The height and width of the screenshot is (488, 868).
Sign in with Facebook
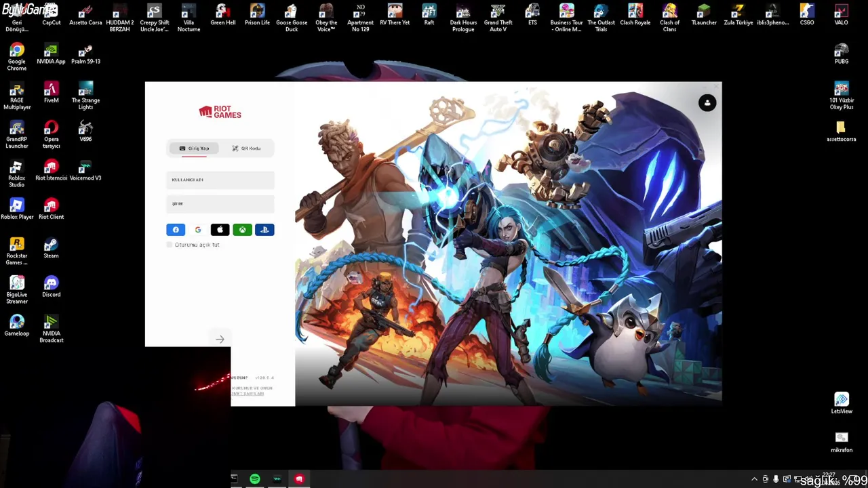tap(176, 230)
